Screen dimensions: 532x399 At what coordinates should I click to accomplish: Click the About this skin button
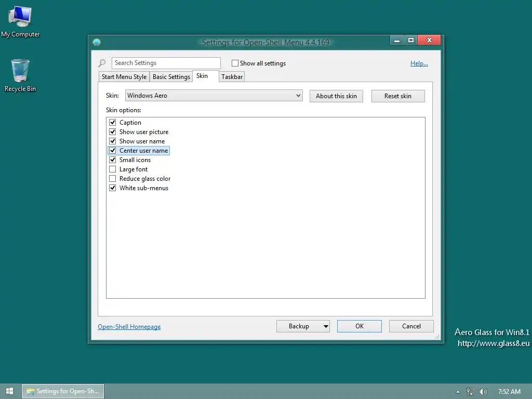(336, 96)
